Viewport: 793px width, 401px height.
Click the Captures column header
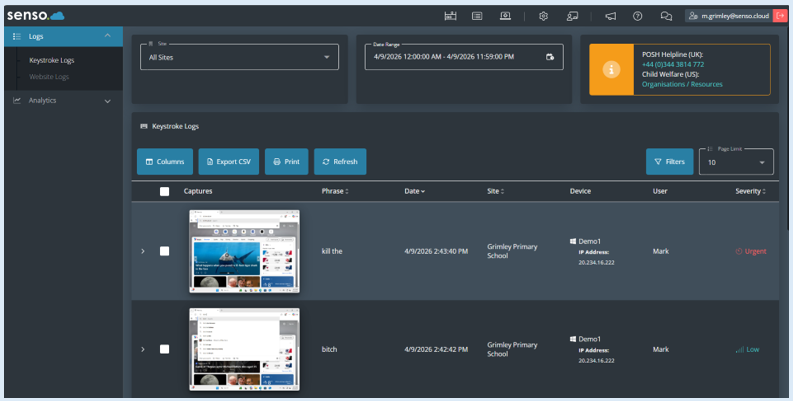pyautogui.click(x=198, y=191)
